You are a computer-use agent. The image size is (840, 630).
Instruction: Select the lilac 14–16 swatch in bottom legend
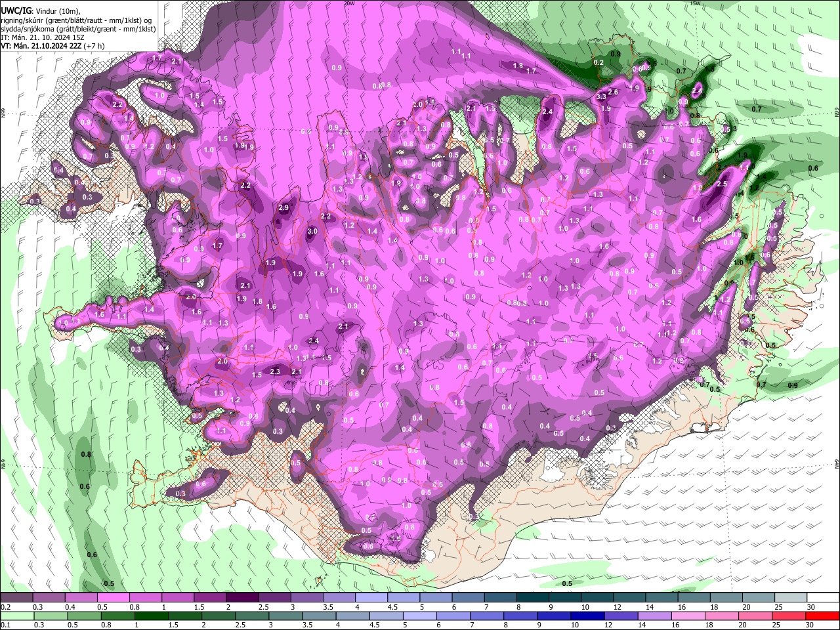coord(655,616)
